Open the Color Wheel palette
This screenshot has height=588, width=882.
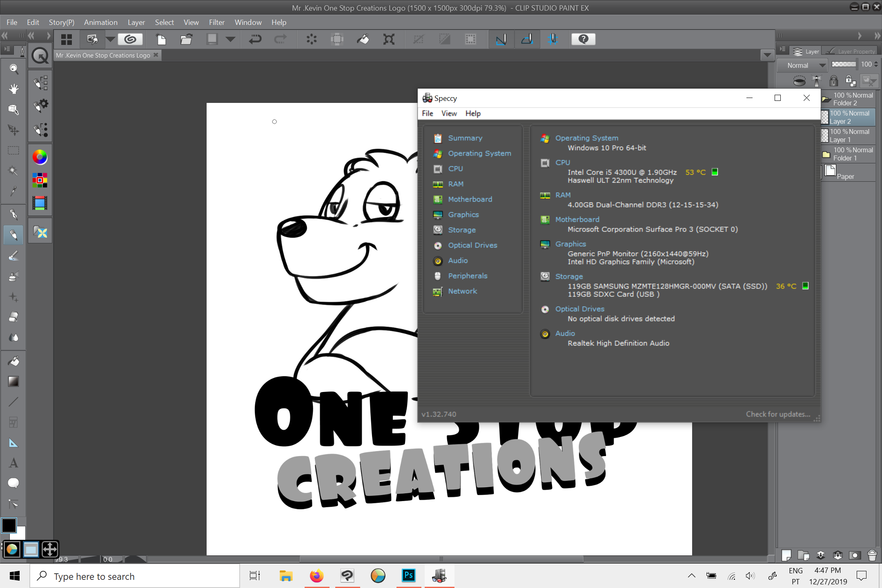(x=40, y=157)
